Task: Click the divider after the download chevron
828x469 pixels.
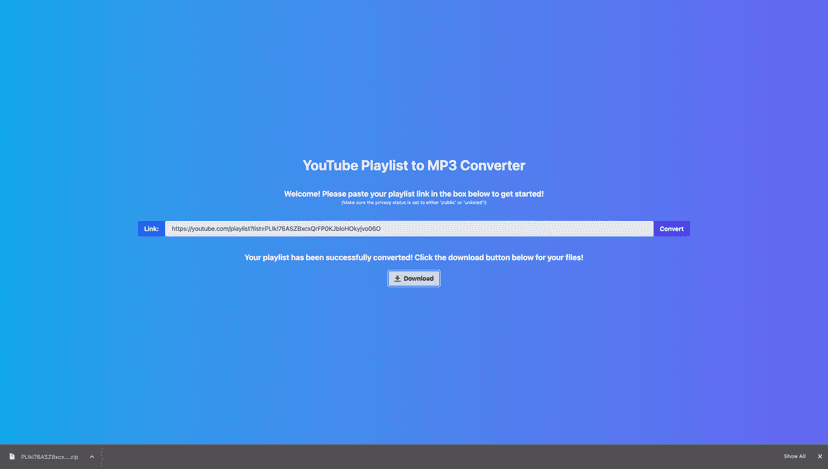Action: coord(102,457)
